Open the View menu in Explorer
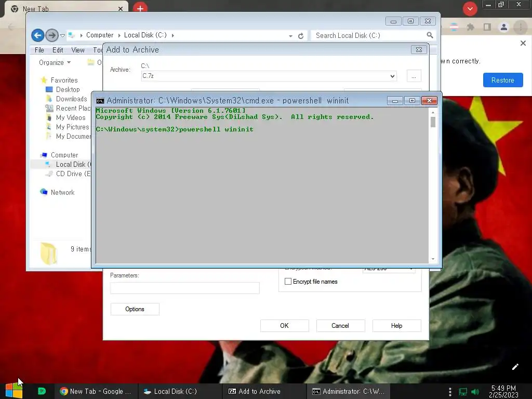Screen dimensions: 532x399 (78, 50)
